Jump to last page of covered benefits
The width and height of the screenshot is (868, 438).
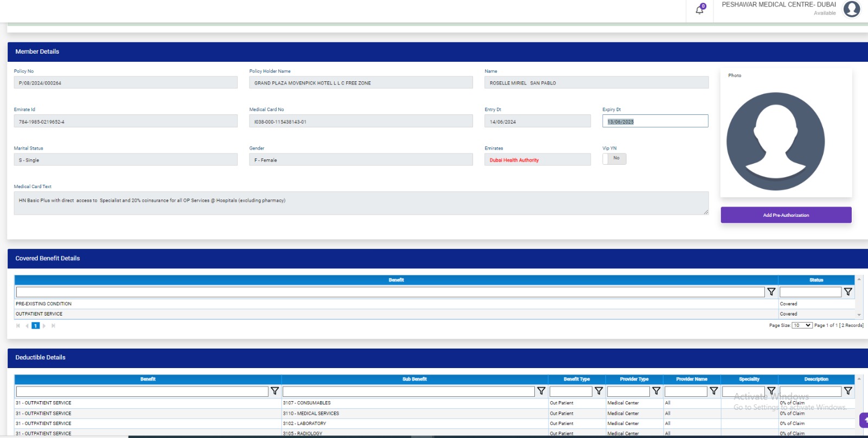pos(53,326)
